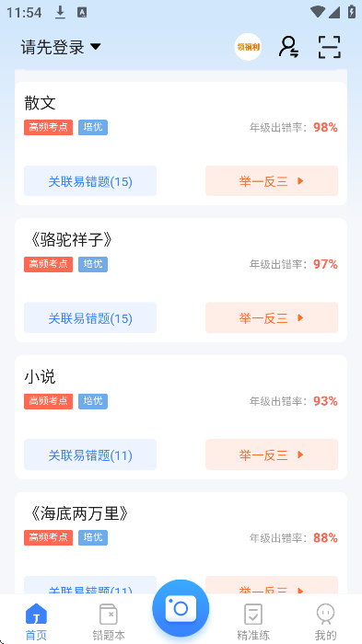Open 关联易错题(15) under 《骆驼祥子》

(x=90, y=318)
